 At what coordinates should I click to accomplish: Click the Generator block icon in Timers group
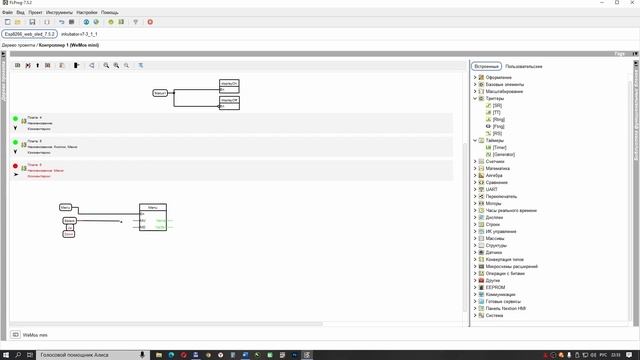(489, 154)
